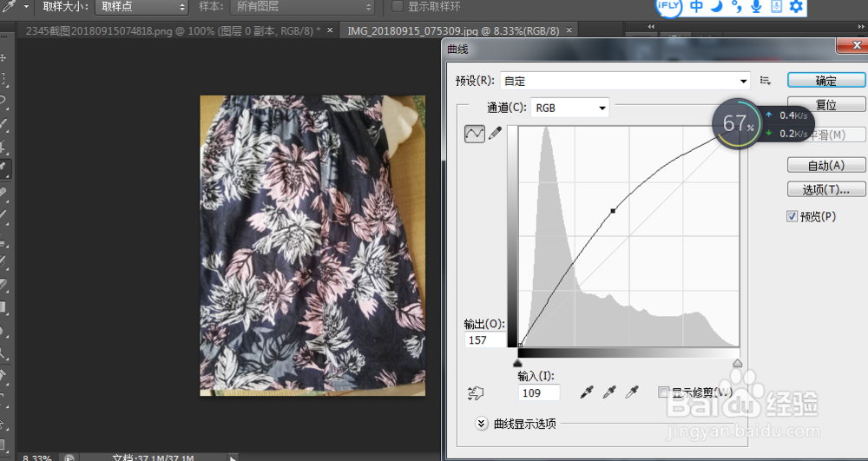Select the curve point editing tool
This screenshot has width=868, height=461.
click(475, 134)
